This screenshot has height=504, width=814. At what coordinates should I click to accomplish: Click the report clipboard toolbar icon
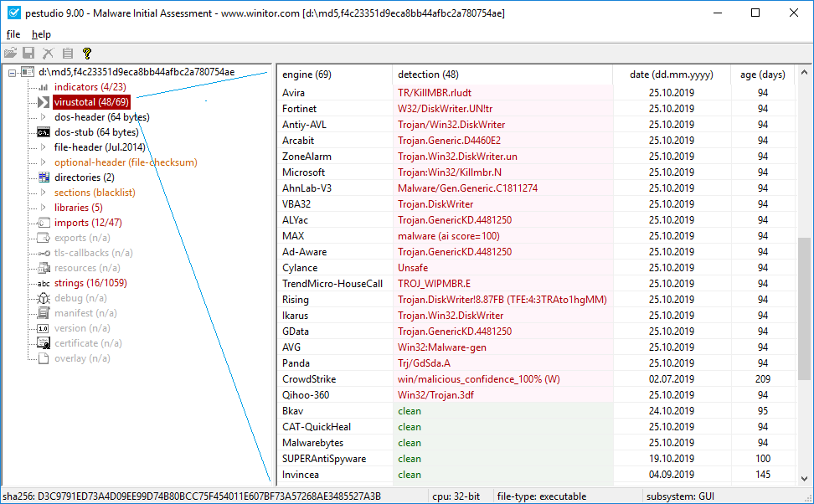coord(68,53)
